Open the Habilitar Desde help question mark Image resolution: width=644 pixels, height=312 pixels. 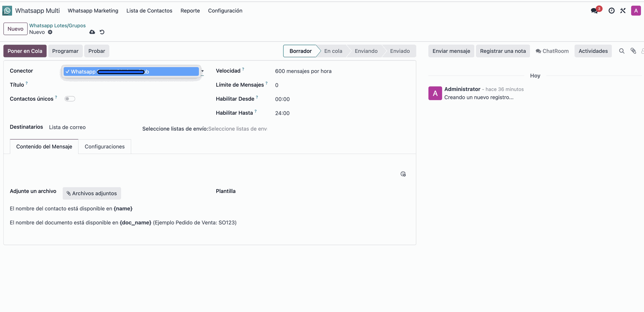pyautogui.click(x=257, y=97)
